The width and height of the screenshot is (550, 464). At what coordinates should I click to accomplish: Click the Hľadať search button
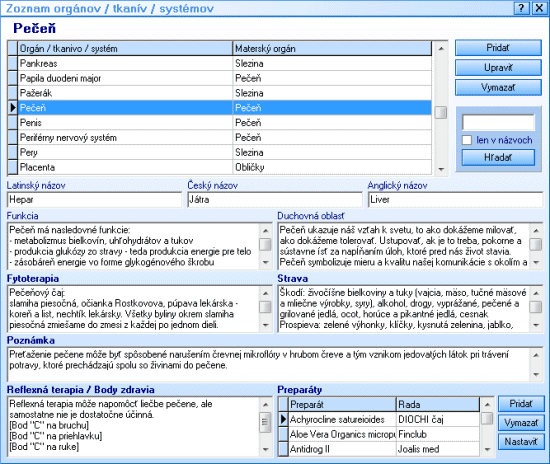pyautogui.click(x=498, y=157)
